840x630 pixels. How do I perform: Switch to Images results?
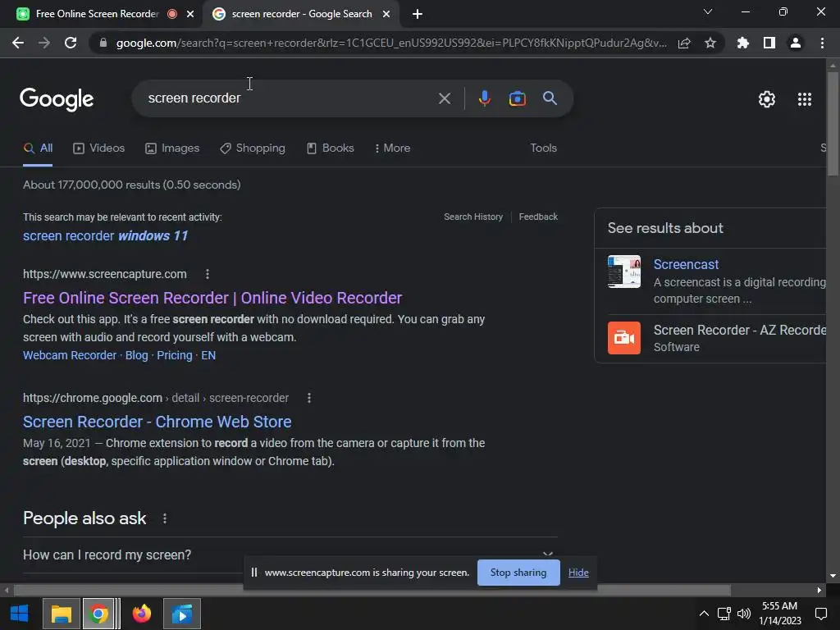click(172, 148)
